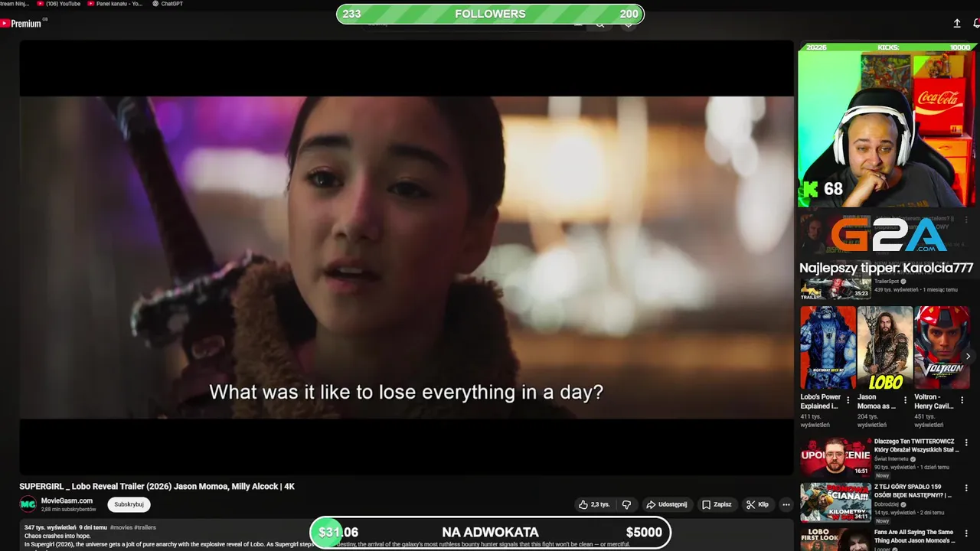
Task: Open options for 'Z TEJ GÓRY SPADŁO 159' video
Action: tap(966, 487)
